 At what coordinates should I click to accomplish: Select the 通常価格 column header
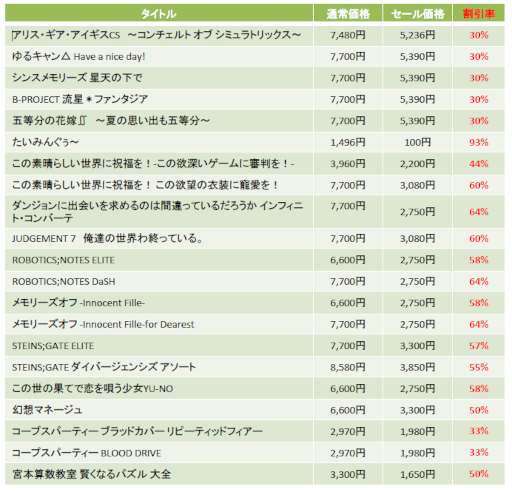[x=348, y=14]
